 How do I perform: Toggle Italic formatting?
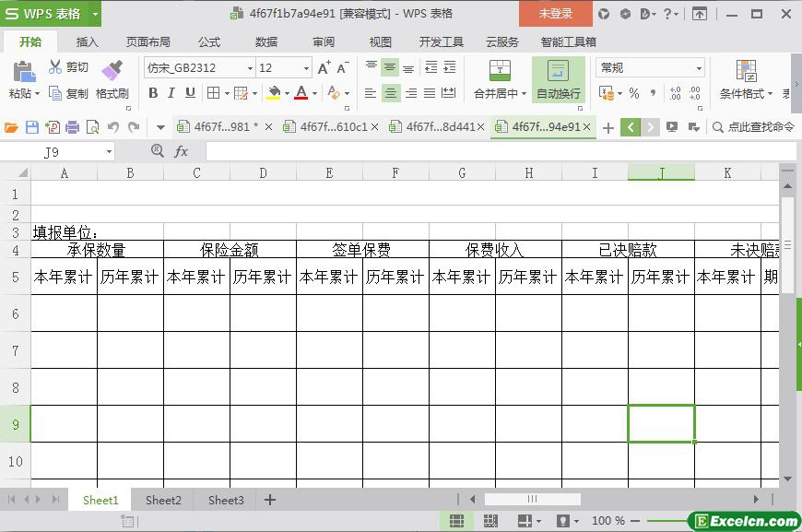coord(171,93)
